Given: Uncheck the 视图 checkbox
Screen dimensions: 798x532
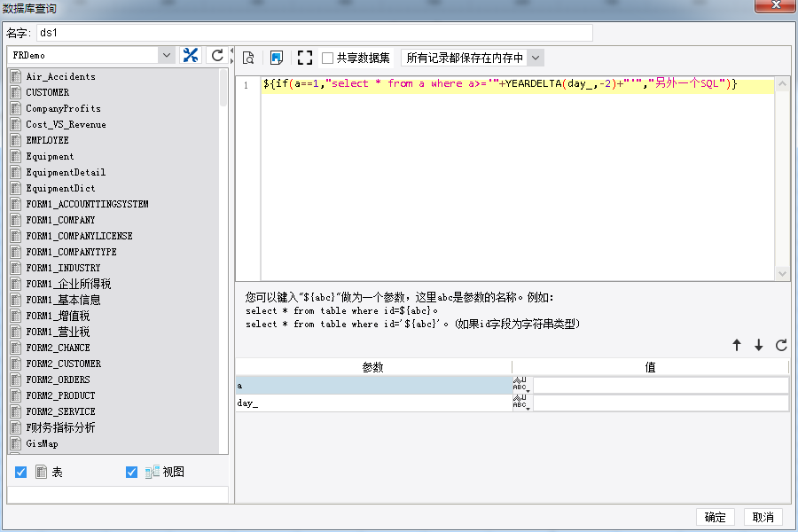Looking at the screenshot, I should (x=132, y=472).
